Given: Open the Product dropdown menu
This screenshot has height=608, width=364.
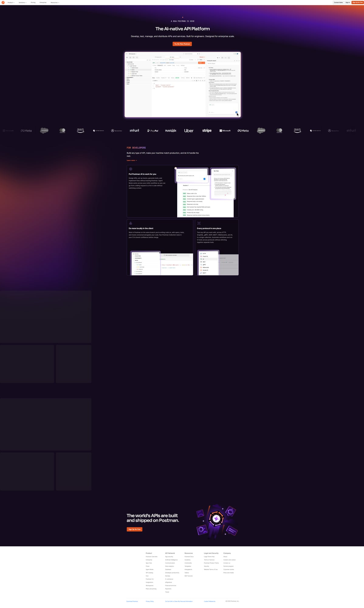Looking at the screenshot, I should tap(11, 2).
